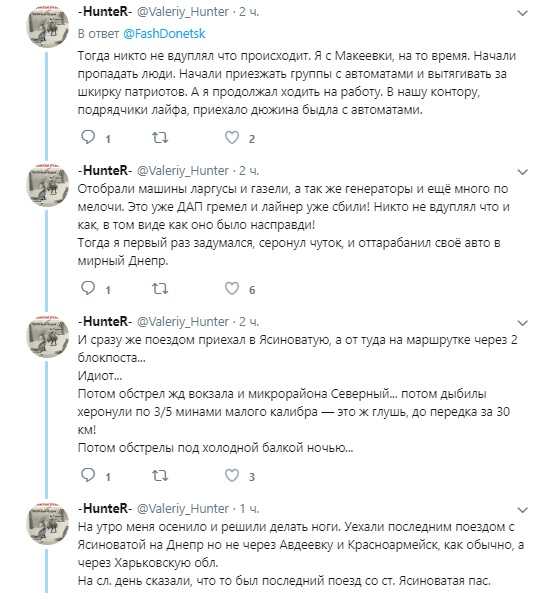Open '2 ч.' timestamp of the third tweet
Screen dimensions: 559x593
coord(249,322)
